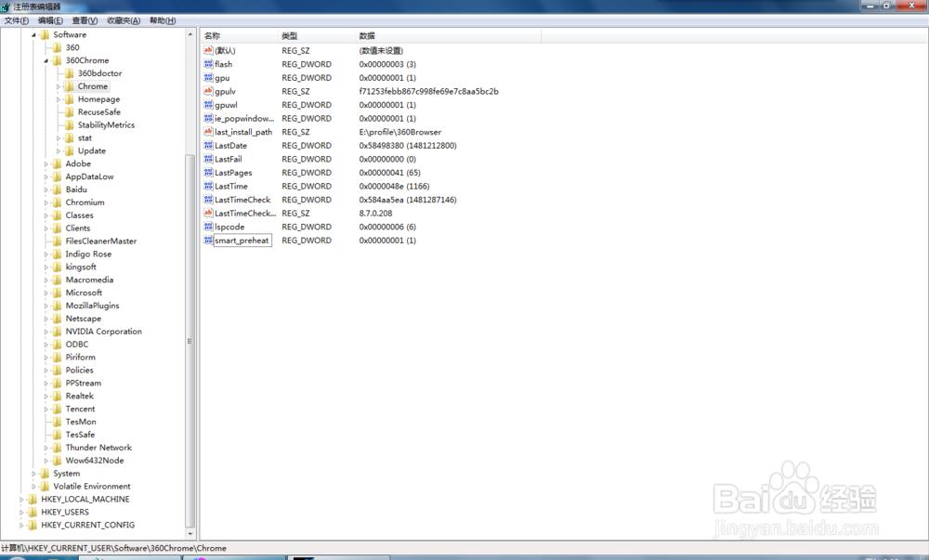Viewport: 929px width, 560px height.
Task: Collapse the 360Chrome key
Action: point(46,61)
